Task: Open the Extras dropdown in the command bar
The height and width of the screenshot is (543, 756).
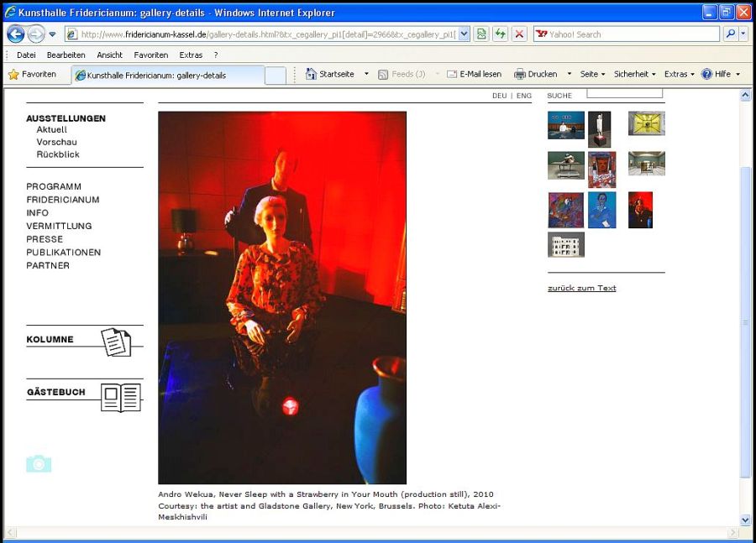Action: coord(680,74)
